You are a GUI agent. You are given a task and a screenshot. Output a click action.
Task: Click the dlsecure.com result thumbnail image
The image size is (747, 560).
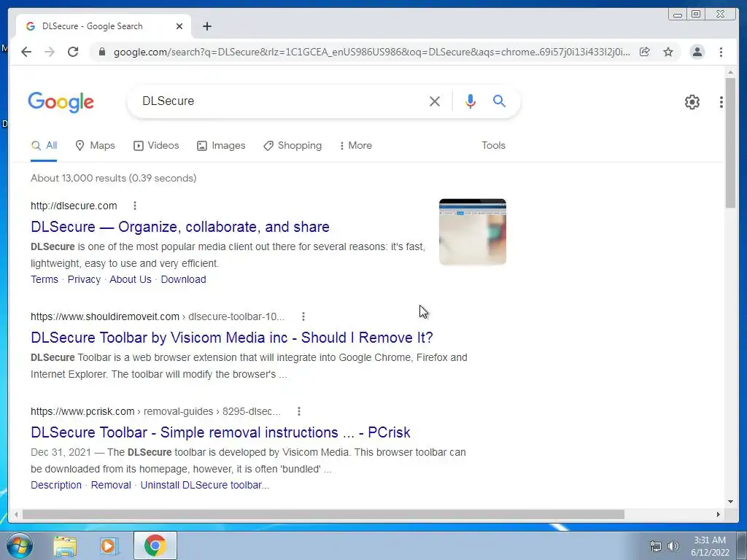(473, 232)
